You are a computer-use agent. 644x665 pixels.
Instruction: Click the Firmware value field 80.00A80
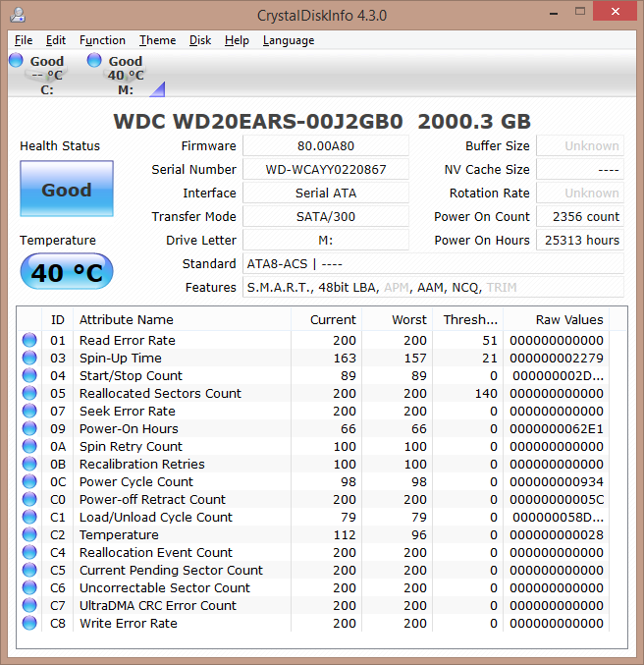point(326,146)
